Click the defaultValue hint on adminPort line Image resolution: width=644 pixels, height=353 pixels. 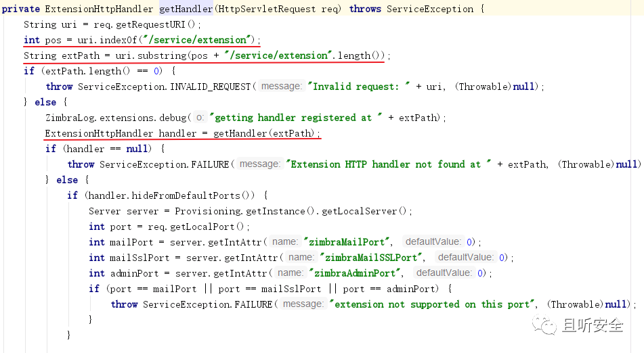pyautogui.click(x=444, y=273)
